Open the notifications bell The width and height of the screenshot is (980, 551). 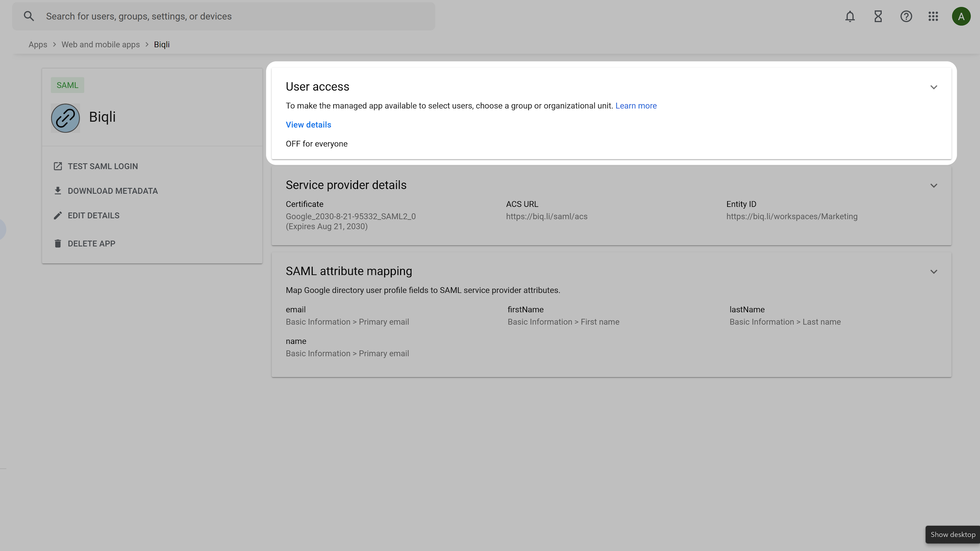(850, 16)
